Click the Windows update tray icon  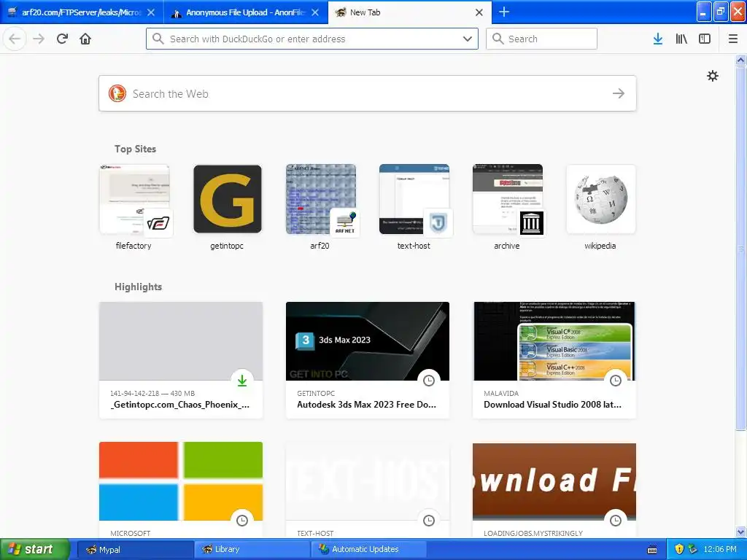[693, 549]
